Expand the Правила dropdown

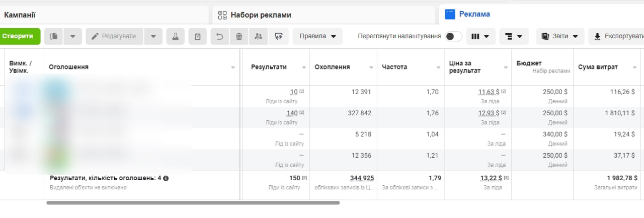coord(317,36)
